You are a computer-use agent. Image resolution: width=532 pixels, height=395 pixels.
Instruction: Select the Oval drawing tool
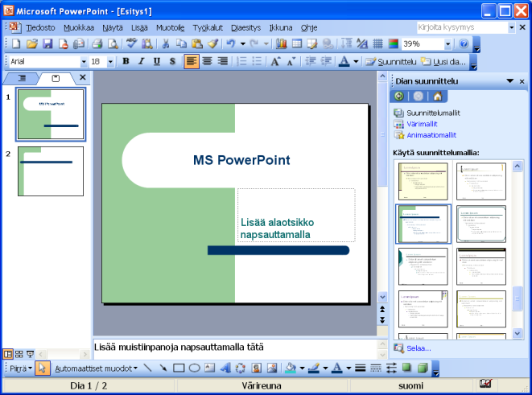pos(195,368)
